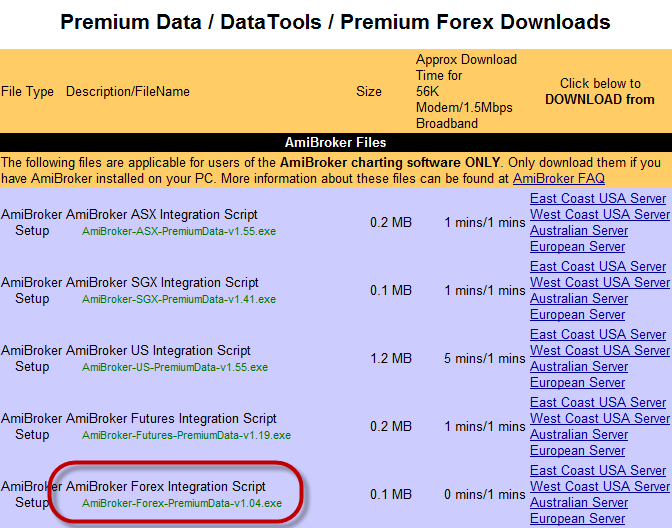This screenshot has width=672, height=528.
Task: Click the AmiBroker Forex Integration Script description
Action: pos(165,486)
